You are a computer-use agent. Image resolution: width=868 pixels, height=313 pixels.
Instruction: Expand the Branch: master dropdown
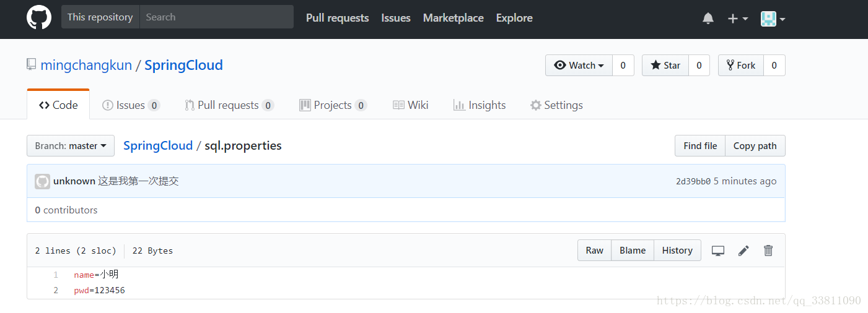click(71, 146)
